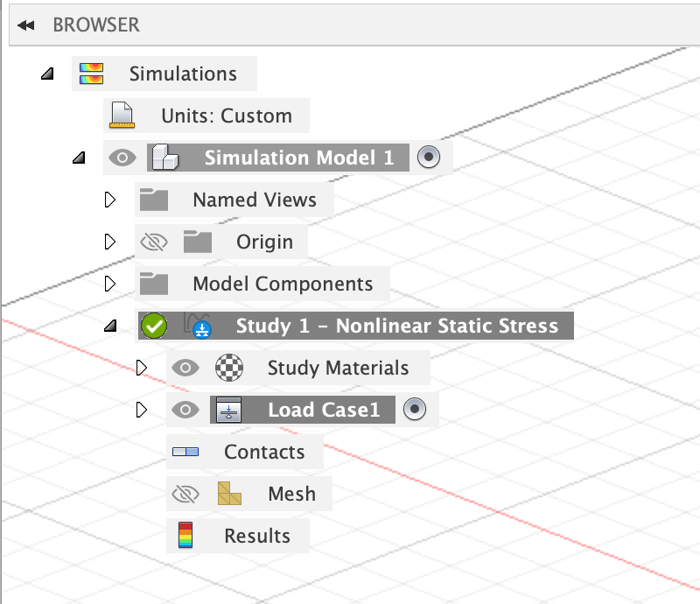Collapse the Study 1 tree

(x=109, y=325)
